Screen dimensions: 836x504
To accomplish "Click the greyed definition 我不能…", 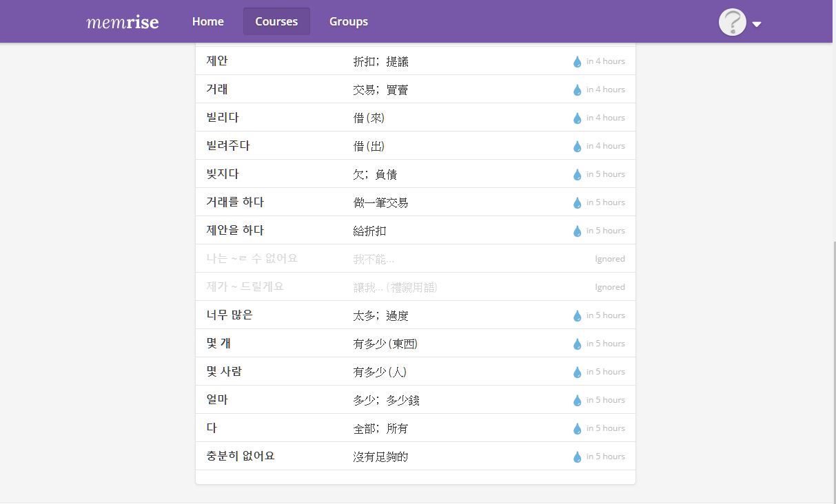I will 374,259.
